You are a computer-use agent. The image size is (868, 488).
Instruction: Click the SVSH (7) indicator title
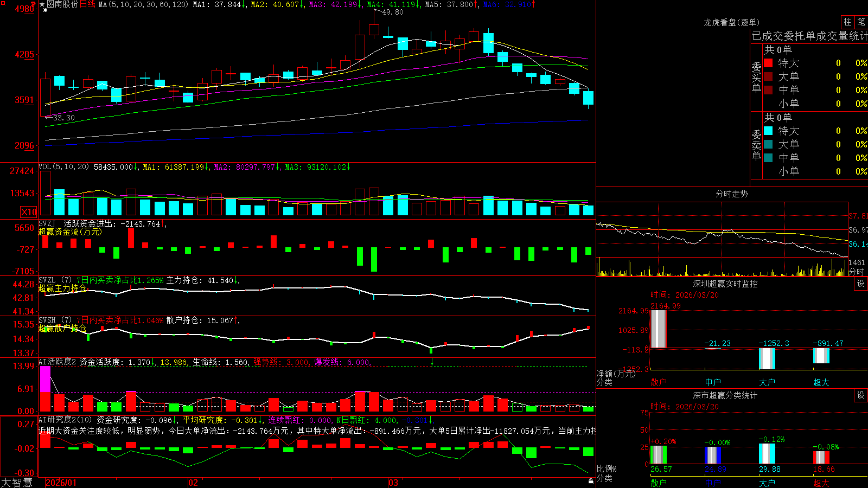tap(55, 320)
